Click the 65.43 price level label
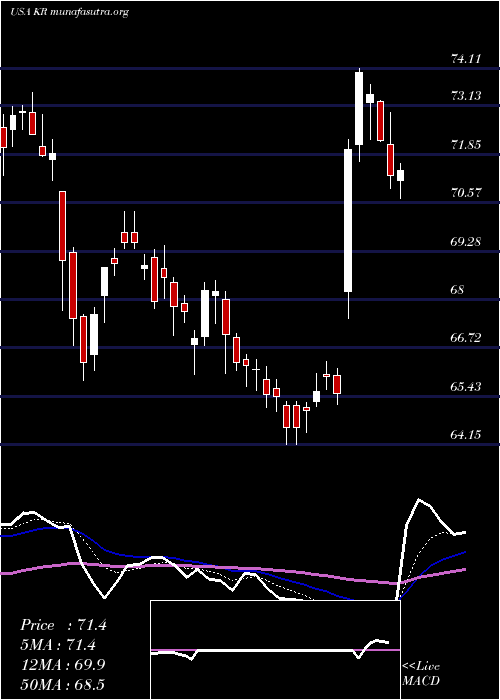The image size is (500, 700). pos(467,387)
